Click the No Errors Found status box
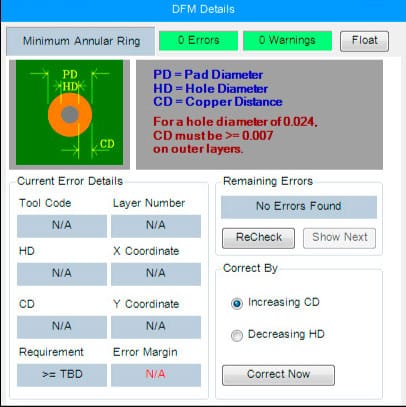 tap(299, 207)
